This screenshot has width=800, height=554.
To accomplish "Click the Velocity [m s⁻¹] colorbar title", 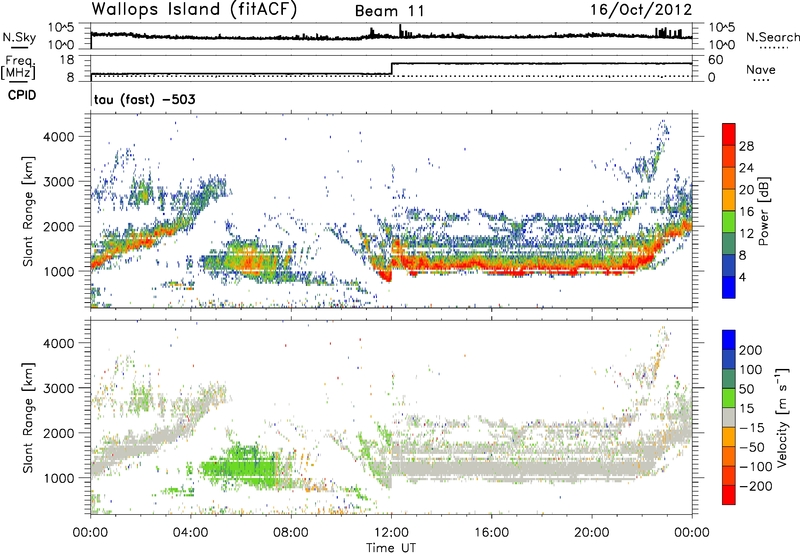I will (784, 417).
